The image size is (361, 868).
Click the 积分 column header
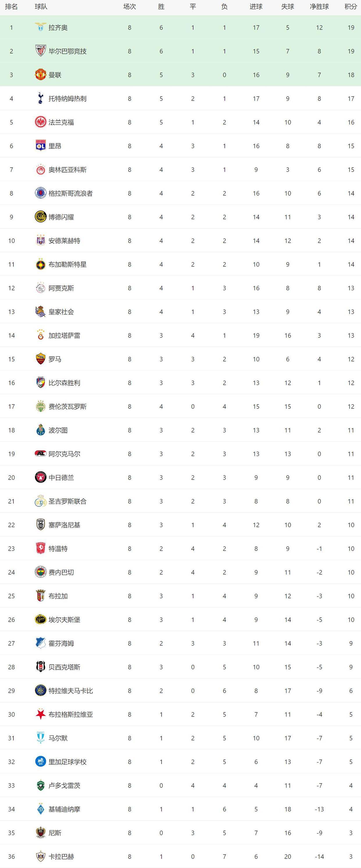351,7
